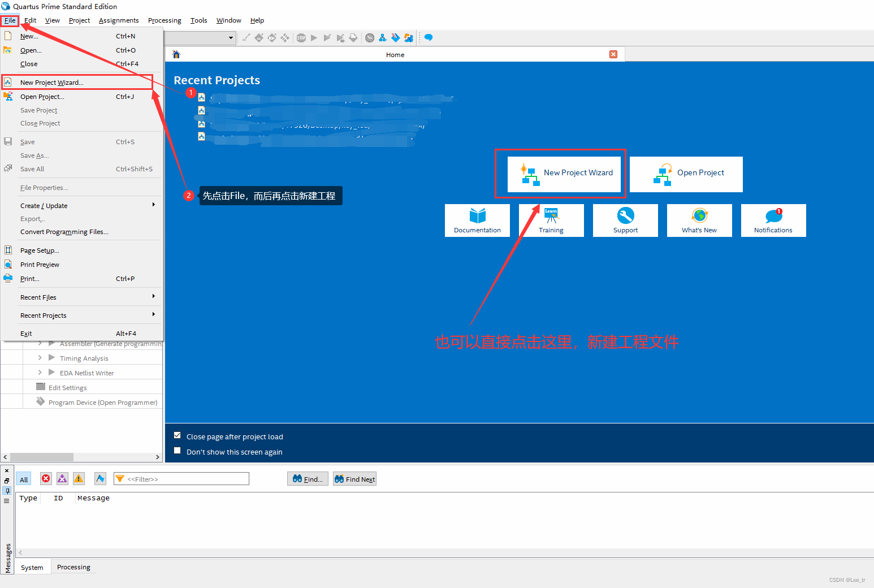This screenshot has width=874, height=588.
Task: Show critical warning messages icon
Action: [x=62, y=479]
